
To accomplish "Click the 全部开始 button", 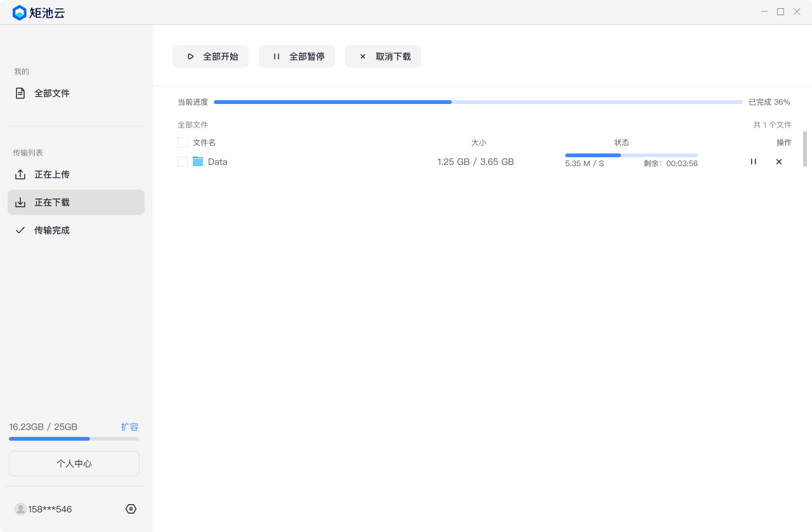I will pos(211,56).
